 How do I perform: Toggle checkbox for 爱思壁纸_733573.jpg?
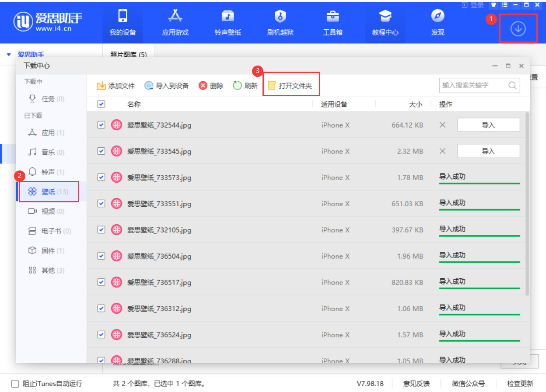(101, 177)
